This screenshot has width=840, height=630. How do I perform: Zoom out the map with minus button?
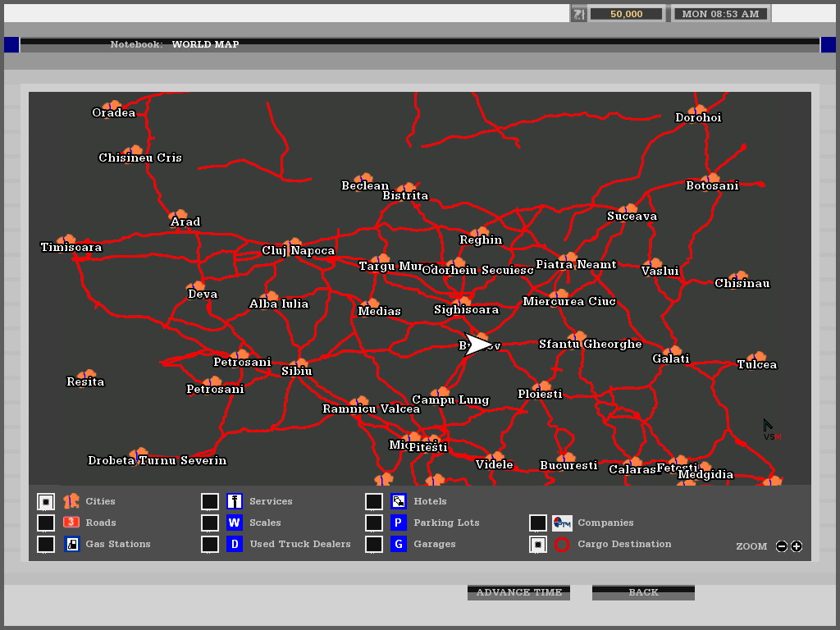point(782,546)
